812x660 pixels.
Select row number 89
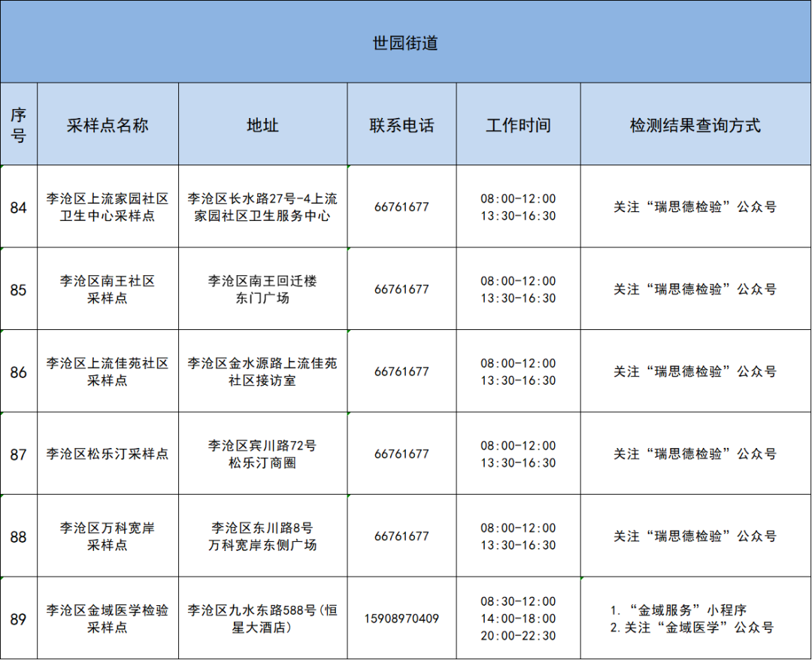(21, 619)
